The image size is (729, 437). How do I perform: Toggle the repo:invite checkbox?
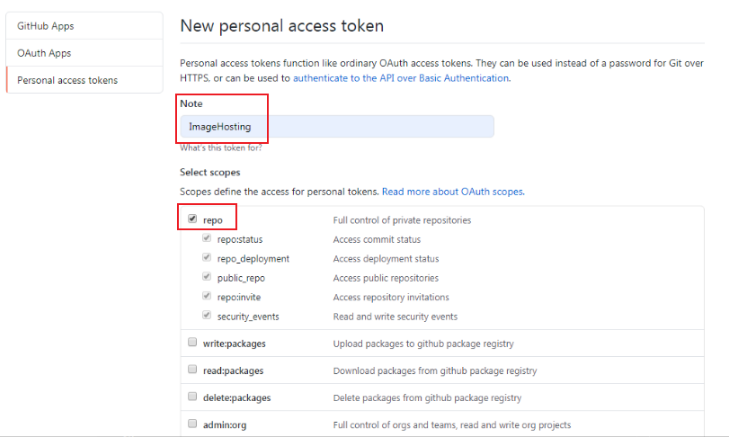(207, 297)
